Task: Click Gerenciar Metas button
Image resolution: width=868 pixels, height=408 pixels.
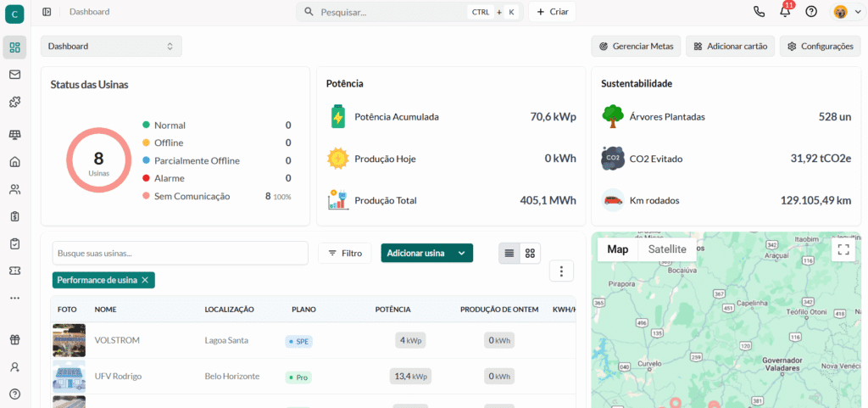Action: click(636, 47)
